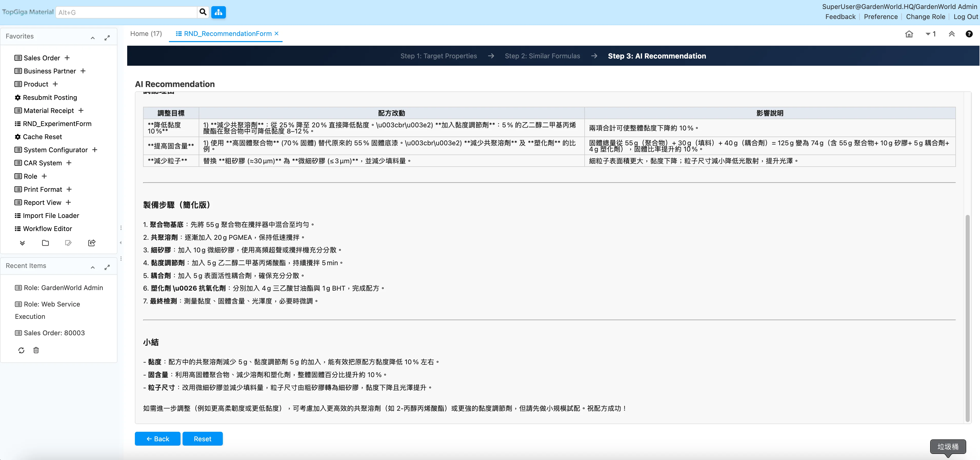Click the Back button
This screenshot has width=980, height=460.
(157, 439)
